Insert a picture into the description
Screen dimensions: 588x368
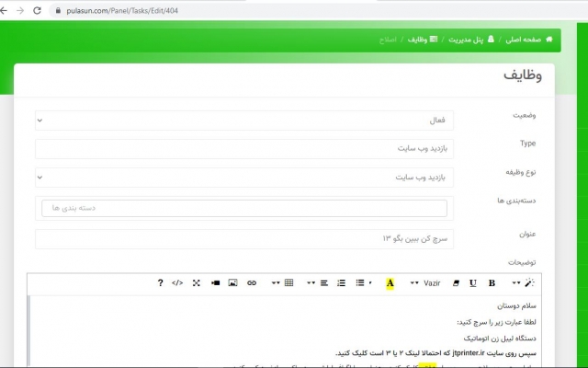tap(232, 282)
